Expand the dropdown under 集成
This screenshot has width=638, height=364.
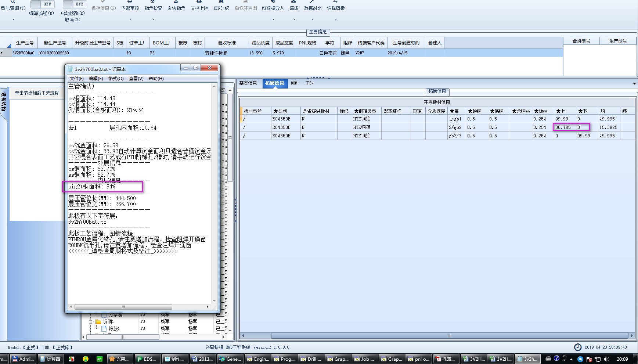tap(294, 19)
